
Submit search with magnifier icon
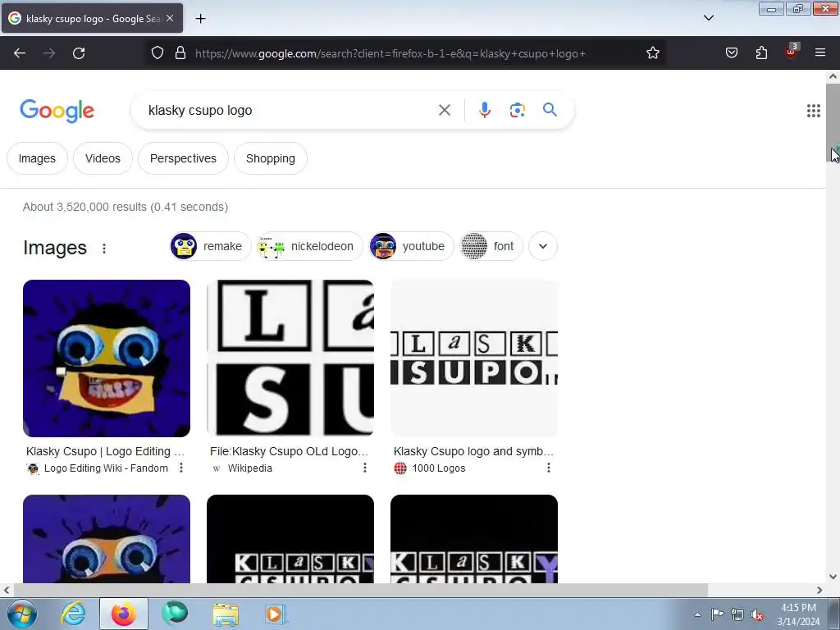coord(550,110)
